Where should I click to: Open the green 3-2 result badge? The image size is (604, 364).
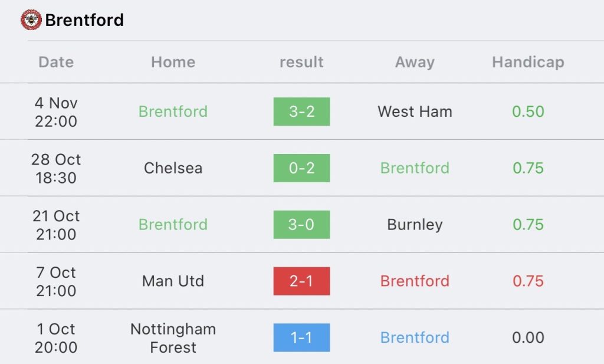coord(301,112)
